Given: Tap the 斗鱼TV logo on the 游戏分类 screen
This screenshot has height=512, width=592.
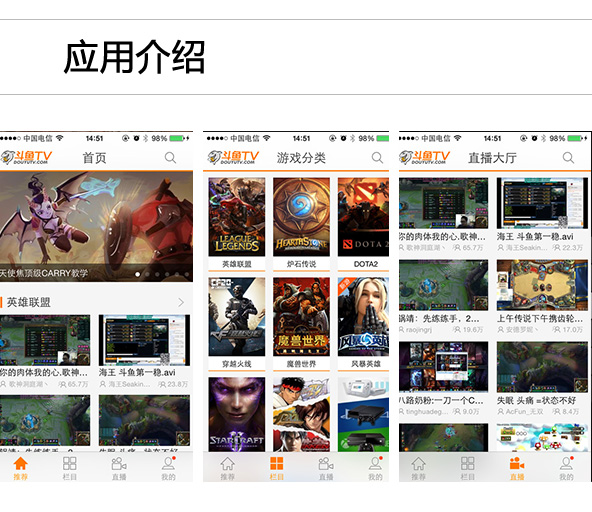Looking at the screenshot, I should [x=233, y=157].
